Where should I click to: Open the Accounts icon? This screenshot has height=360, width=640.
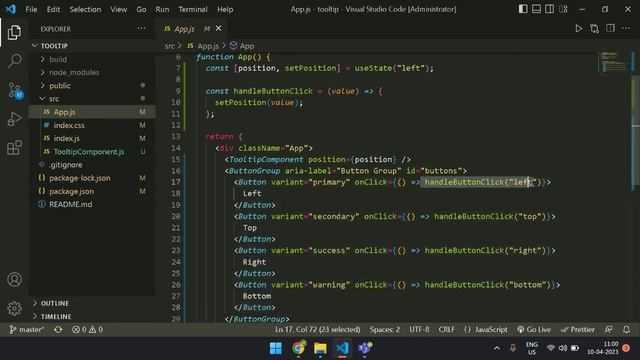[x=14, y=280]
